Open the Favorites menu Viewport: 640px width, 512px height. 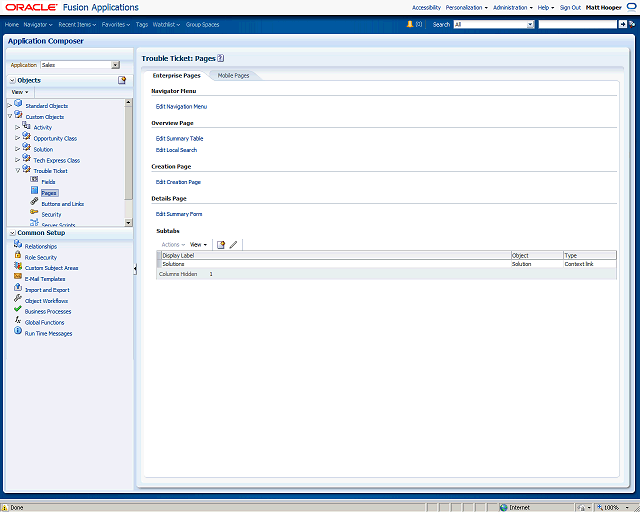pyautogui.click(x=116, y=24)
